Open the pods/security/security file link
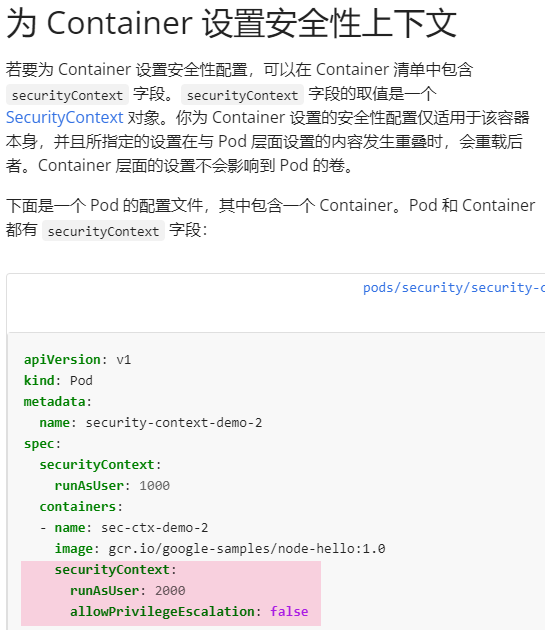 click(x=454, y=288)
